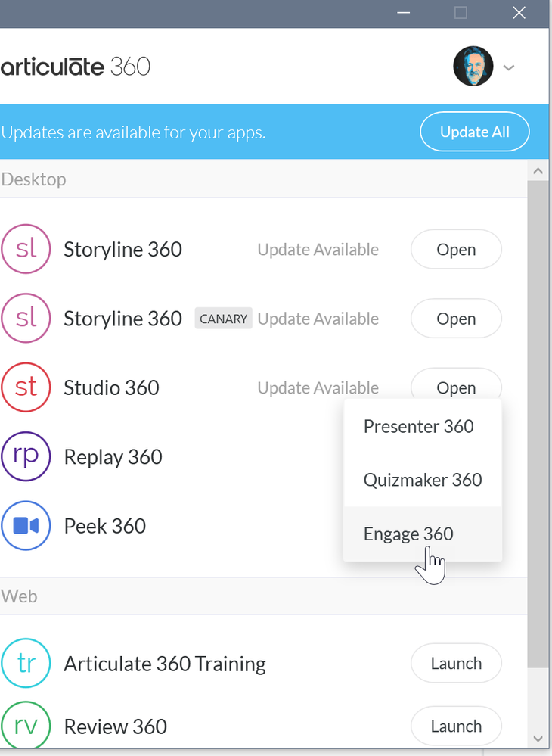Click the user profile avatar
The height and width of the screenshot is (756, 552).
click(473, 66)
